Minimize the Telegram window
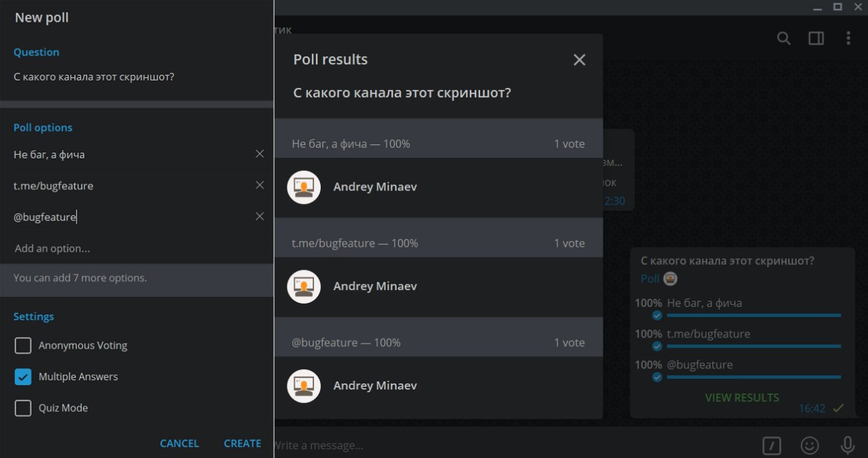 [x=817, y=7]
